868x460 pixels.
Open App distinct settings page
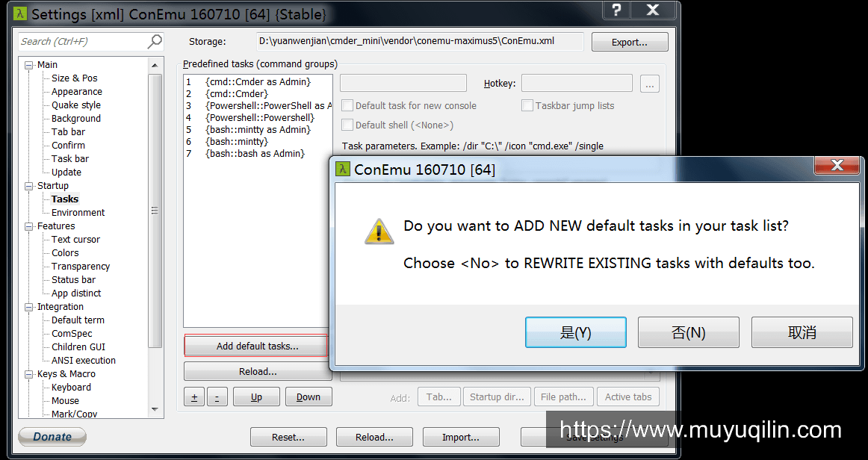click(76, 293)
